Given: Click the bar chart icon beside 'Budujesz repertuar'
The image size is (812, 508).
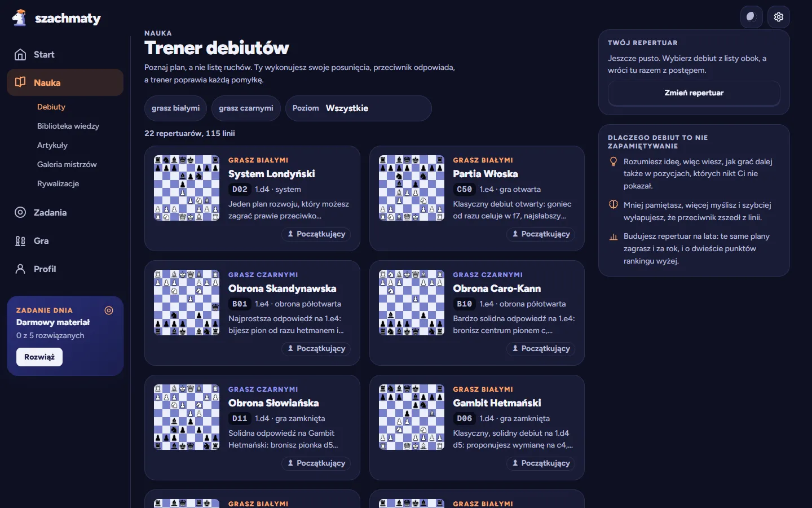Looking at the screenshot, I should tap(614, 237).
